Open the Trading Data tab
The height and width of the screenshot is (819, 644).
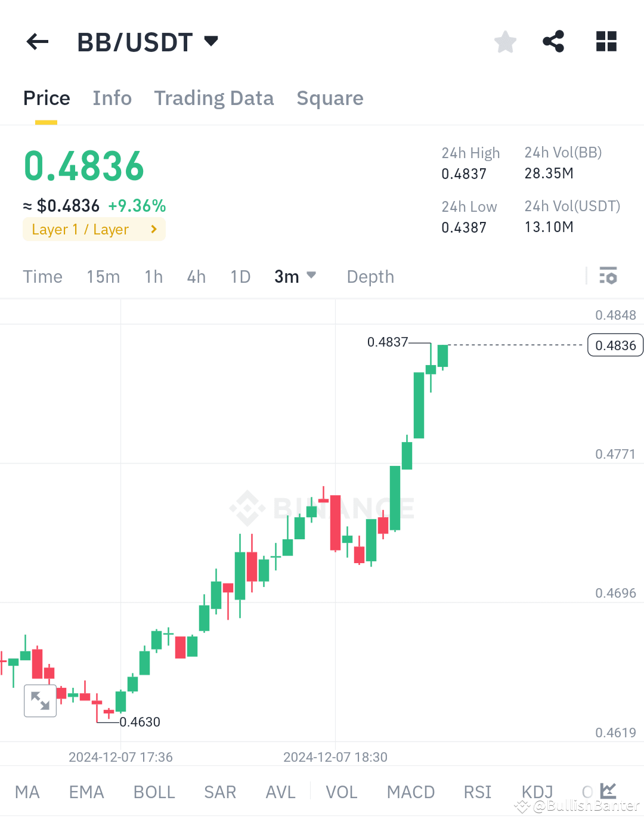(213, 98)
